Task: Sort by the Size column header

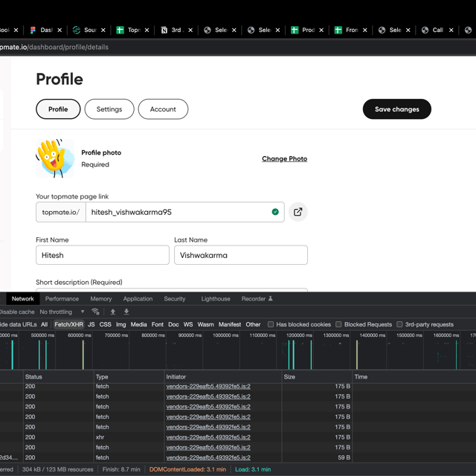Action: (x=317, y=377)
